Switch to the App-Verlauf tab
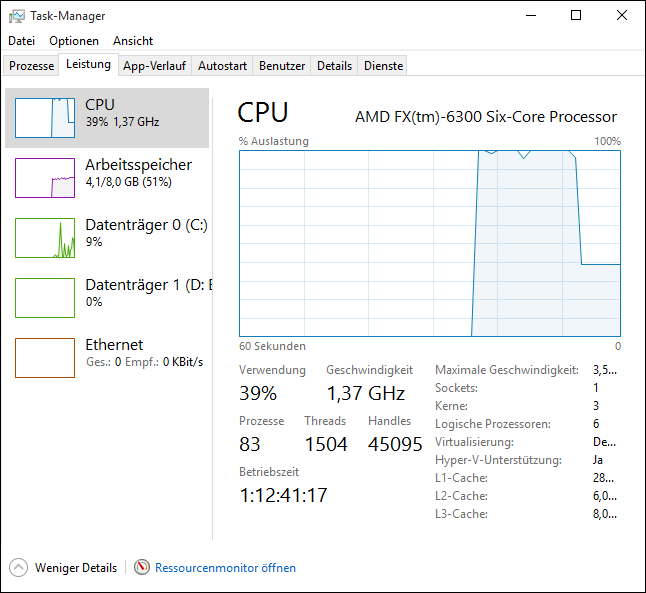 click(x=154, y=66)
